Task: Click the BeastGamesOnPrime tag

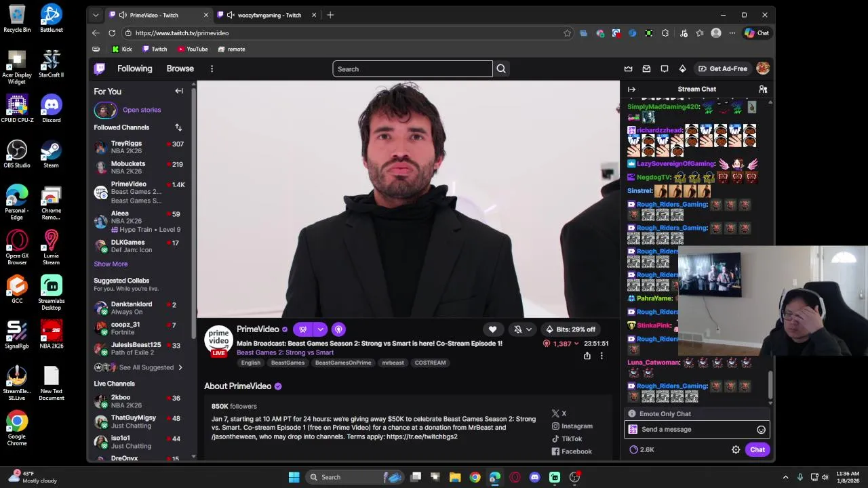Action: click(x=343, y=363)
